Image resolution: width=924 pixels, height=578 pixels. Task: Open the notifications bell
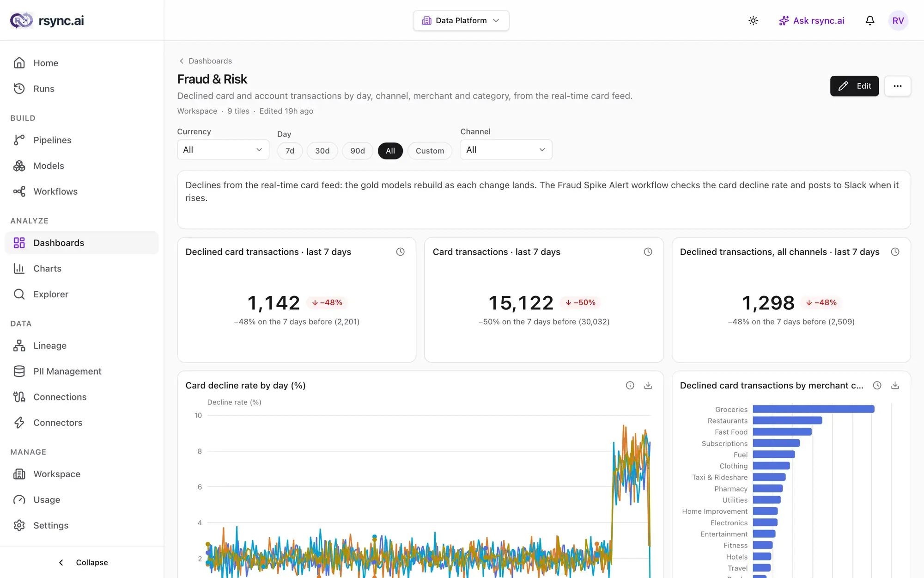coord(869,20)
